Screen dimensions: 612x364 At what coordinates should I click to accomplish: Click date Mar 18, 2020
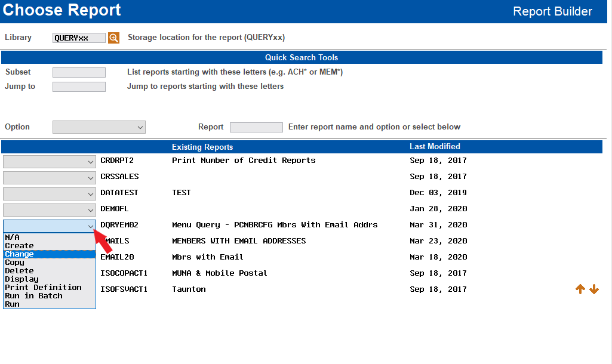click(438, 257)
